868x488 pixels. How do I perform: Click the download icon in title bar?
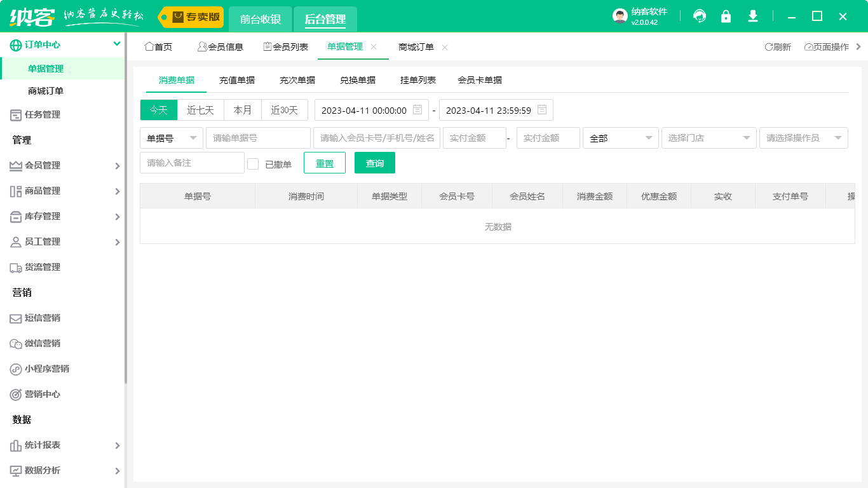coord(753,17)
